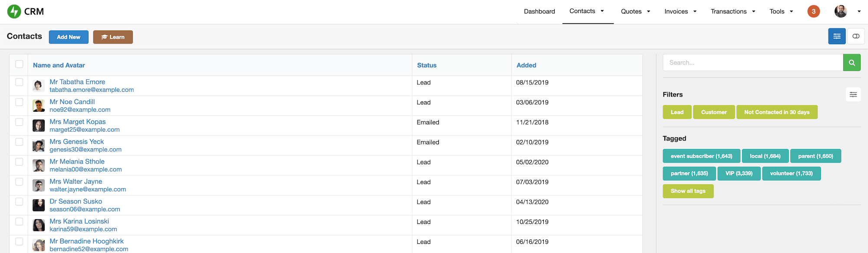Expand the Quotes menu dropdown arrow
The height and width of the screenshot is (253, 868).
(x=648, y=12)
